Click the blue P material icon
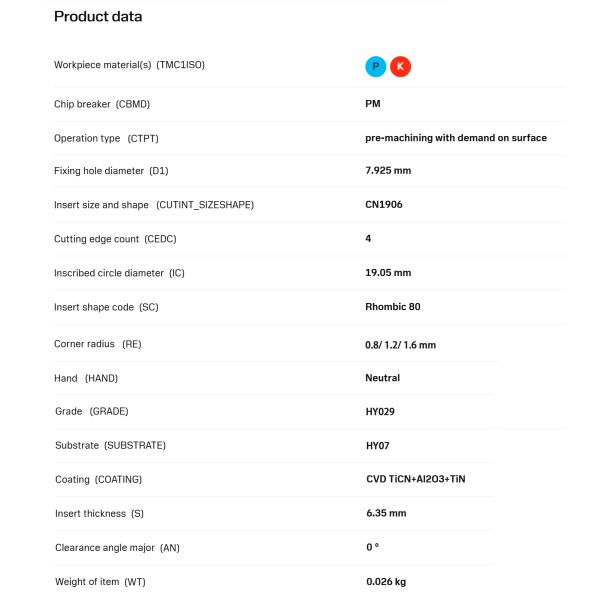Image resolution: width=600 pixels, height=600 pixels. [375, 67]
